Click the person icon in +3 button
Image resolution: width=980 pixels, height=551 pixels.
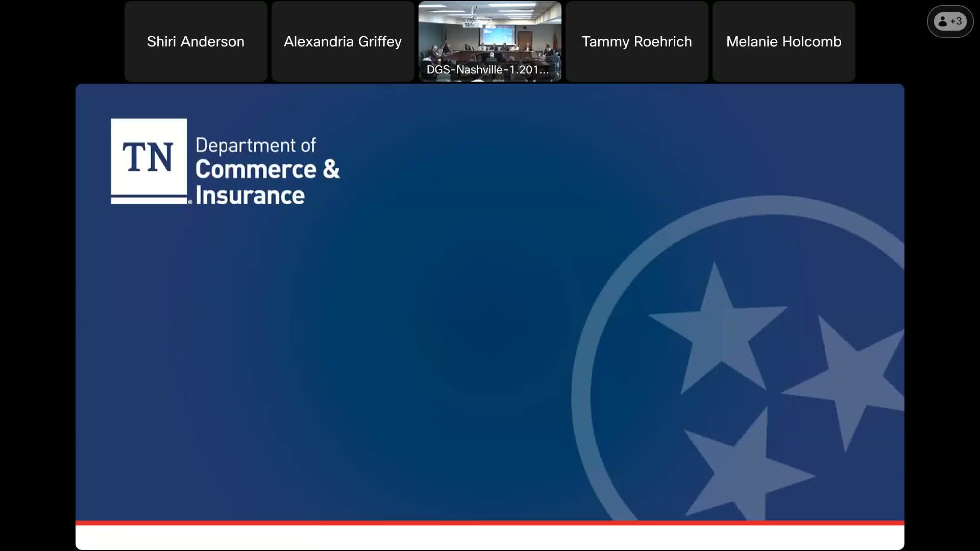tap(943, 21)
